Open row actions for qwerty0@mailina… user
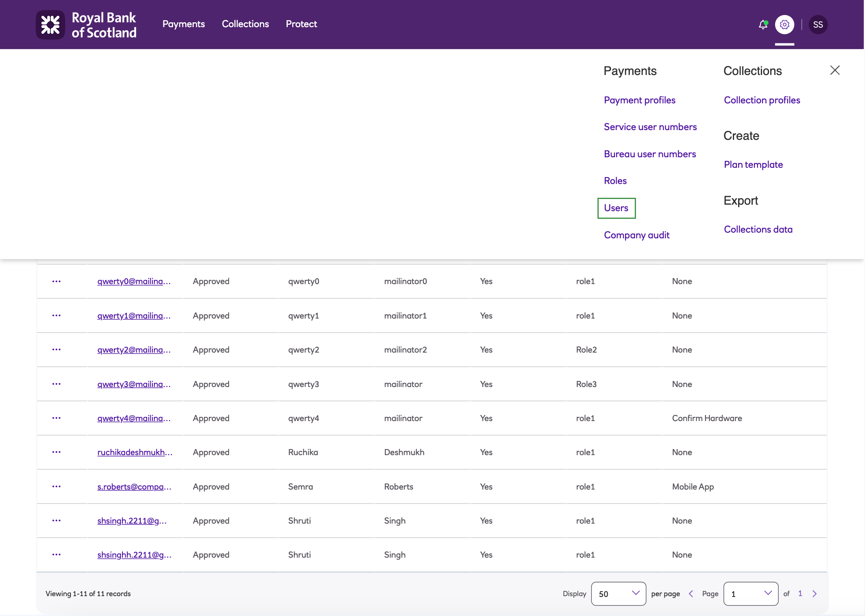This screenshot has height=616, width=865. click(x=56, y=281)
